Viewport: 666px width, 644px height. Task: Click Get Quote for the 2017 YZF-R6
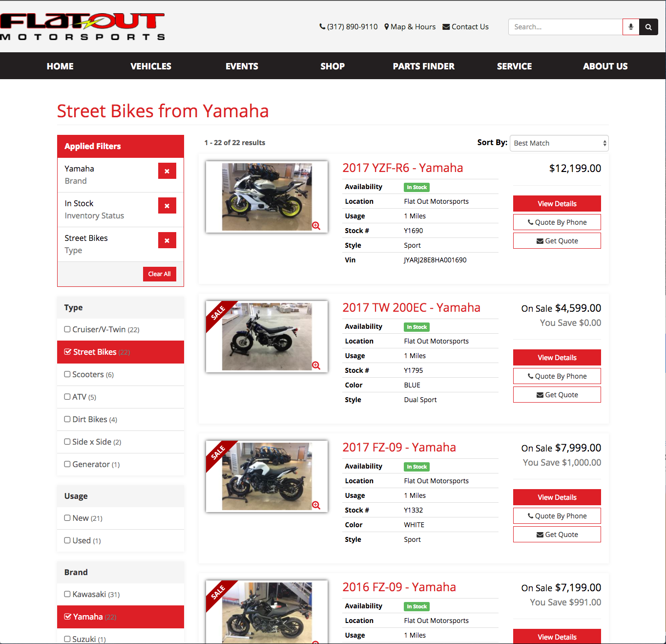click(557, 241)
